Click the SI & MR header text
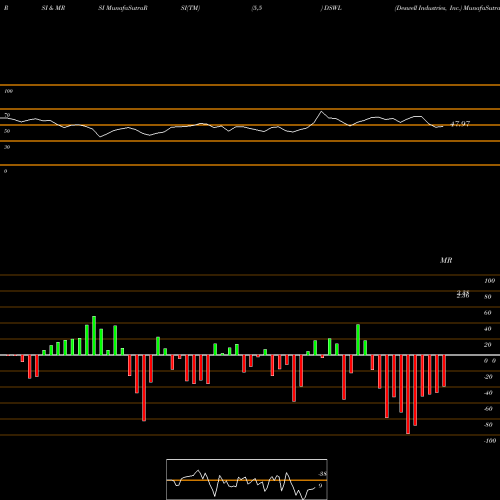Image resolution: width=500 pixels, height=500 pixels. pyautogui.click(x=53, y=8)
